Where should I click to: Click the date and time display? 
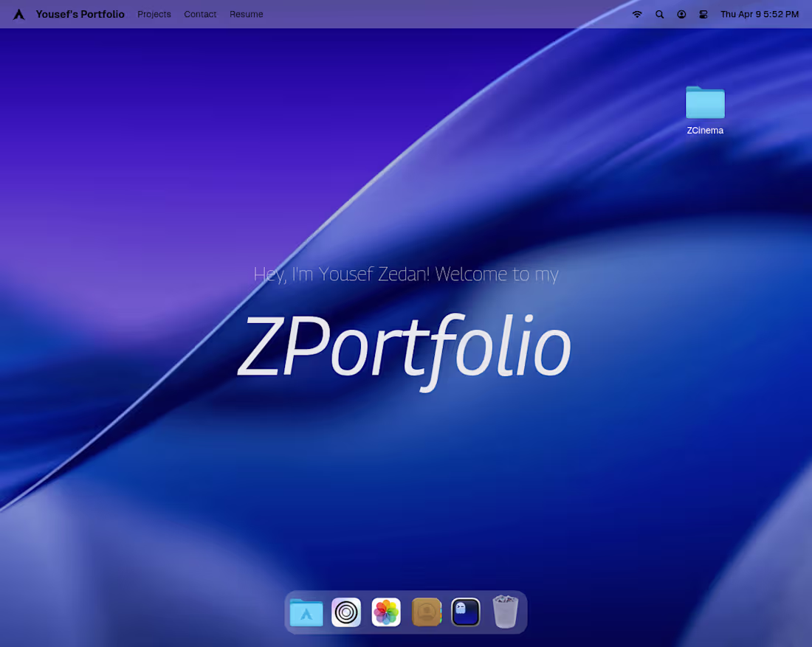(x=760, y=14)
